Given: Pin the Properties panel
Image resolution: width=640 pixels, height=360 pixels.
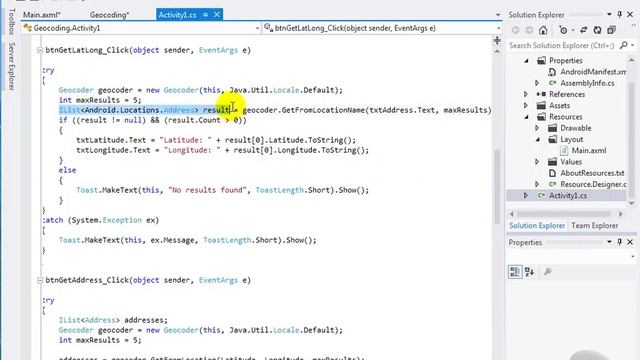Looking at the screenshot, I should click(620, 242).
